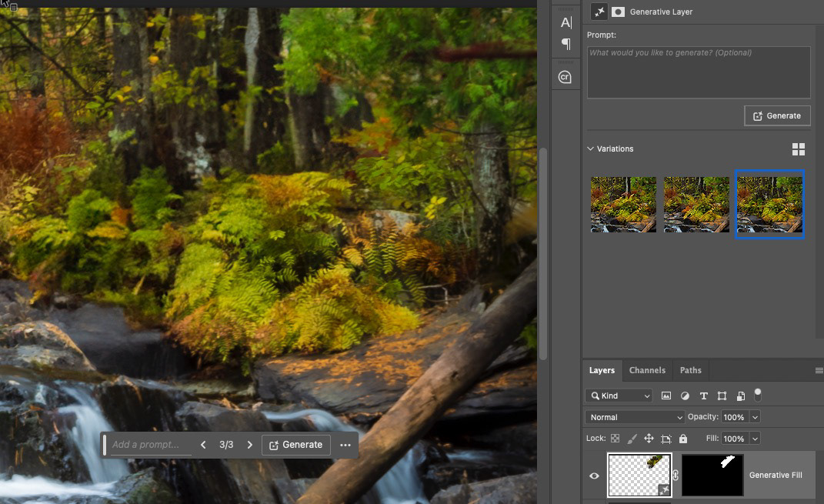
Task: Click Generate in the contextual taskbar
Action: point(296,445)
